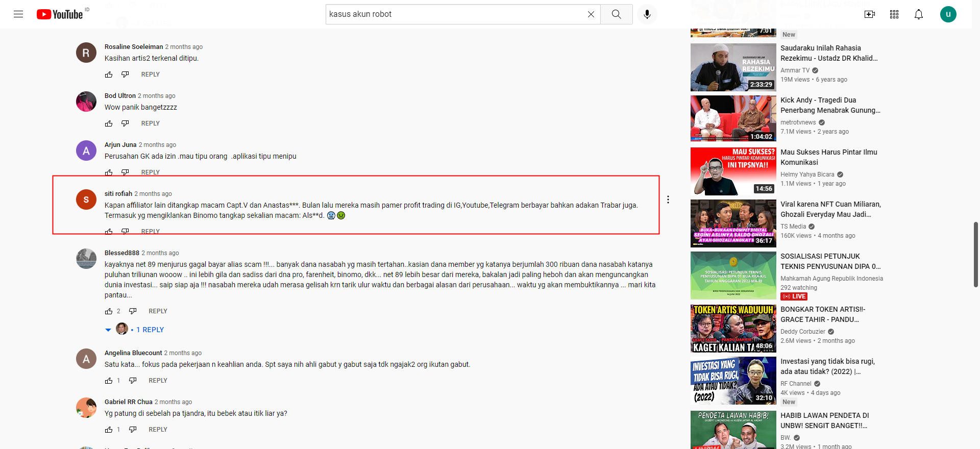
Task: Click the page vertical scrollbar
Action: (975, 255)
